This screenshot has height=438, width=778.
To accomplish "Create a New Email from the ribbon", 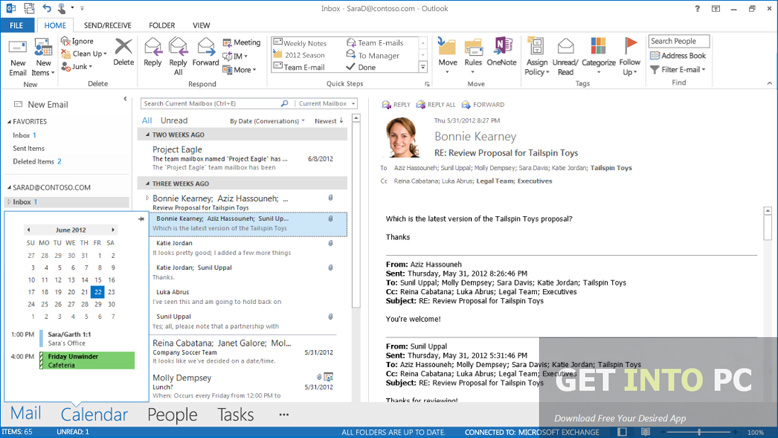I will [17, 58].
